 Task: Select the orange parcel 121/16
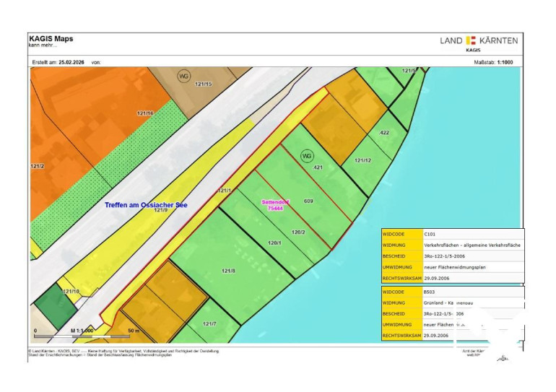[144, 113]
